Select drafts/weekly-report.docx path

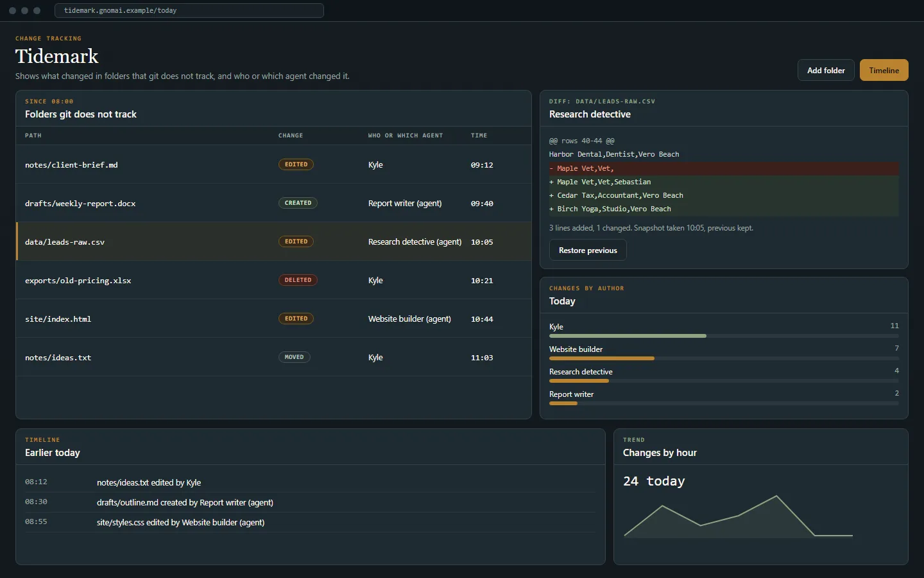pos(80,204)
